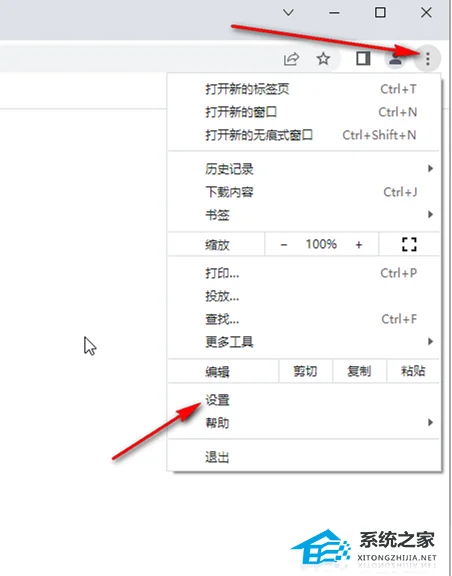Expand the 书签 submenu
The width and height of the screenshot is (452, 576).
pos(304,215)
